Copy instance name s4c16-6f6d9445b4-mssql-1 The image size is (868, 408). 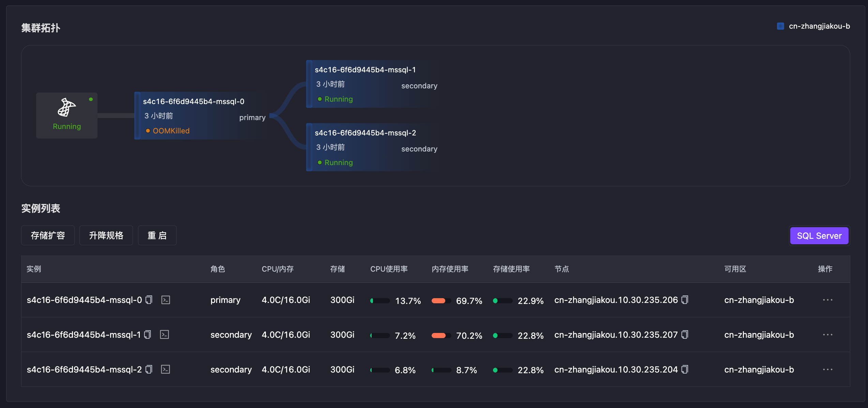[148, 335]
